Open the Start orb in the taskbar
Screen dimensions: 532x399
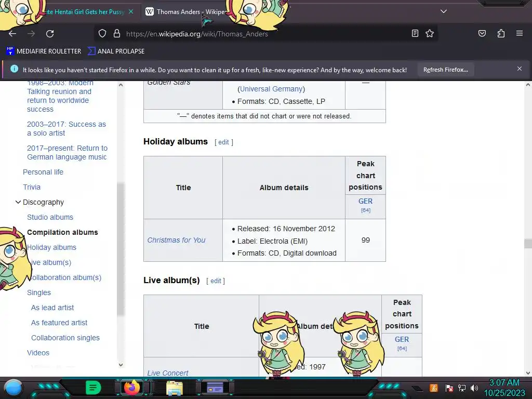(14, 388)
